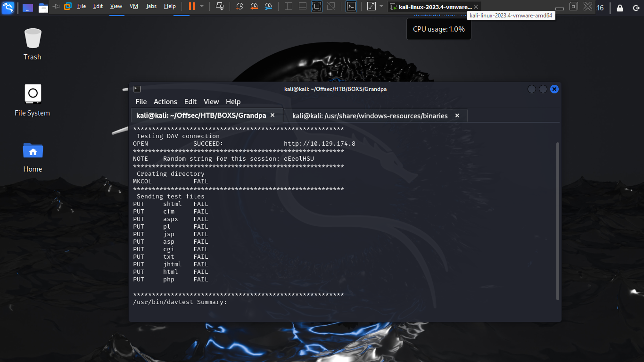Revert VM to previous snapshot
Screen dimensions: 644x362
click(254, 6)
